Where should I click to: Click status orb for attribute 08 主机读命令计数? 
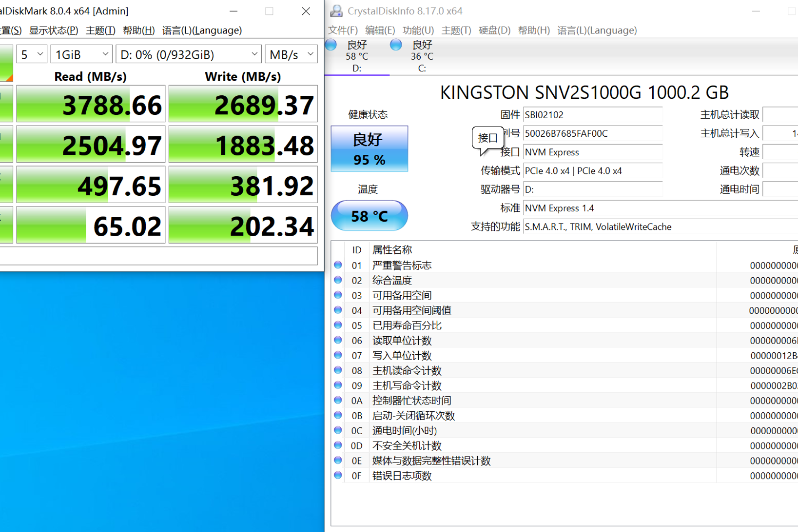pyautogui.click(x=338, y=370)
